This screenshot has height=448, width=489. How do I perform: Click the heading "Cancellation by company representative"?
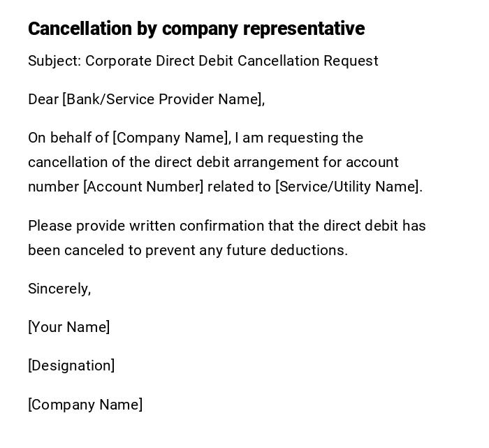click(196, 29)
